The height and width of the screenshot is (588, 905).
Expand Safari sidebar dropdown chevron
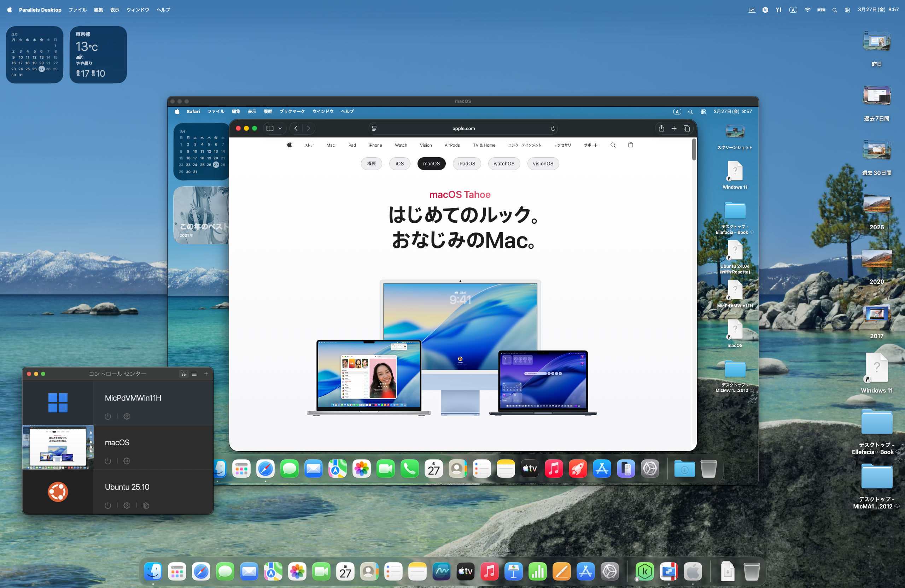coord(280,129)
